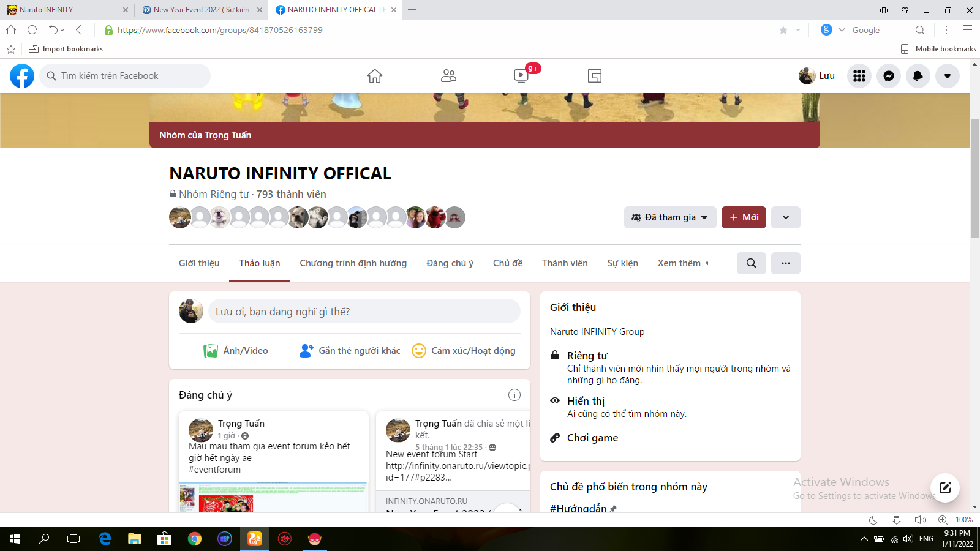Open Mobile bookmarks folder
The image size is (980, 551).
tap(938, 49)
